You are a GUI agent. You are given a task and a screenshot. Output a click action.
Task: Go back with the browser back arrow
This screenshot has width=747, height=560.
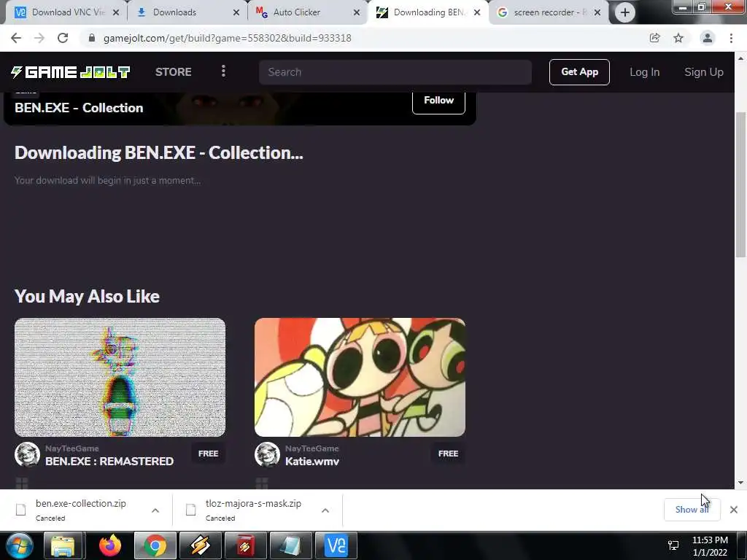point(16,38)
